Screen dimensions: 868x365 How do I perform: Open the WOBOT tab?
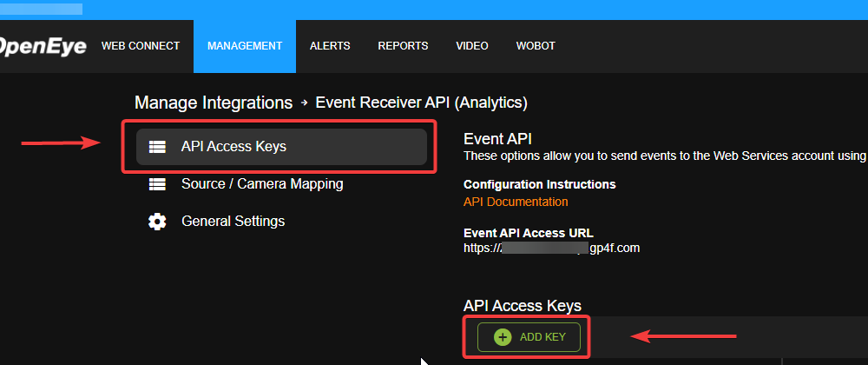(x=536, y=46)
